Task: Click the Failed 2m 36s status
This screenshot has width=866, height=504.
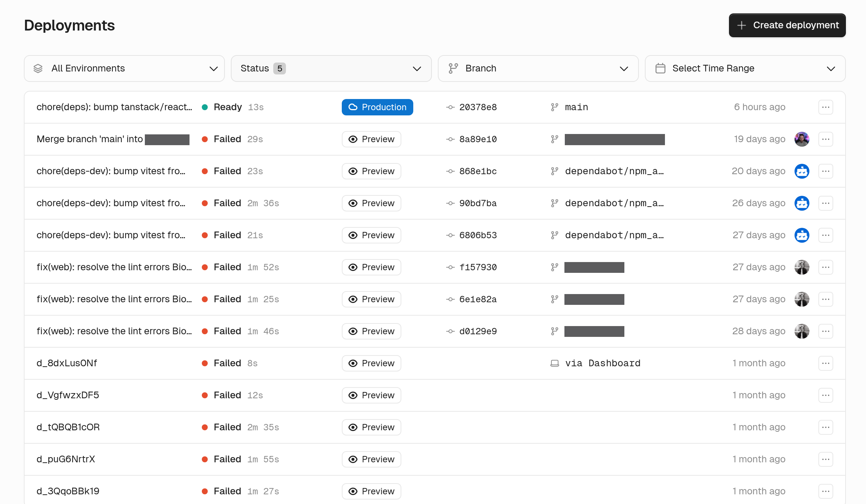Action: [x=241, y=203]
